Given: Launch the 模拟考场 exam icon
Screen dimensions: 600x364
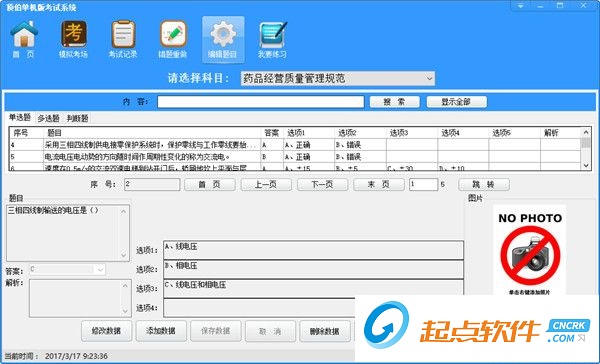Looking at the screenshot, I should (73, 39).
